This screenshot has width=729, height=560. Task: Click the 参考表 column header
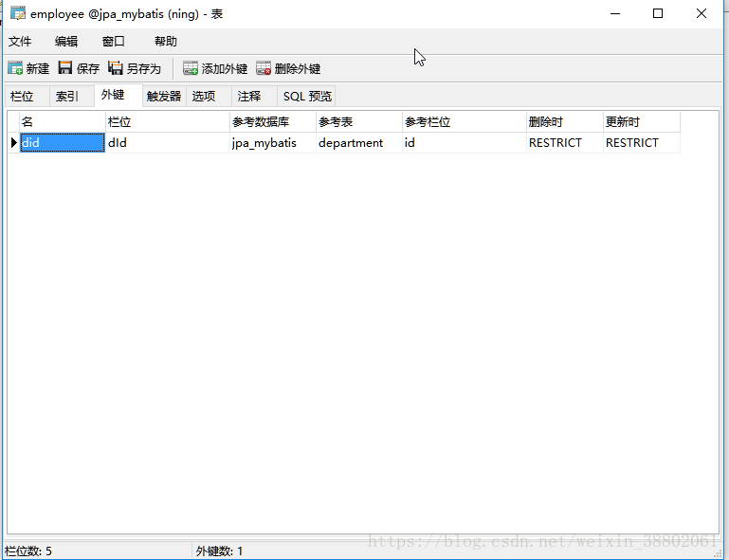coord(359,121)
